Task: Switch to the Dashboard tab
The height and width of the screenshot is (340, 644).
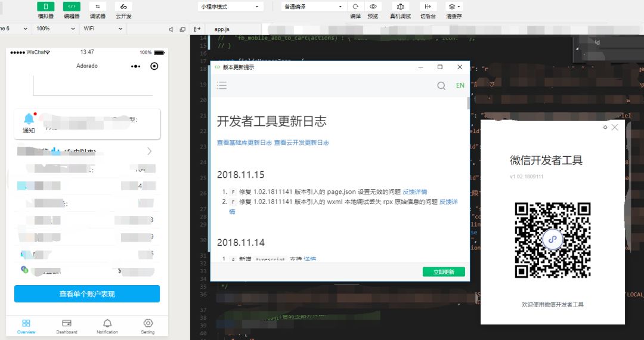Action: point(67,326)
